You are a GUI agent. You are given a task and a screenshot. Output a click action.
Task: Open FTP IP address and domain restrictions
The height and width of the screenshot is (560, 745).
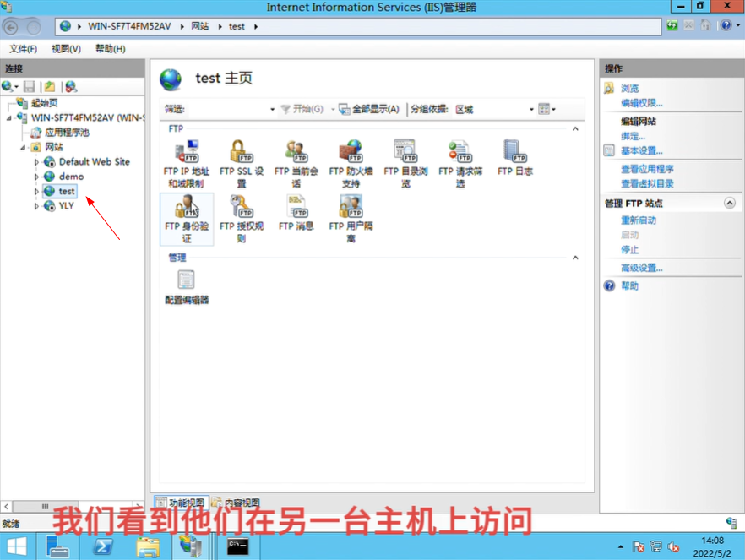point(186,163)
